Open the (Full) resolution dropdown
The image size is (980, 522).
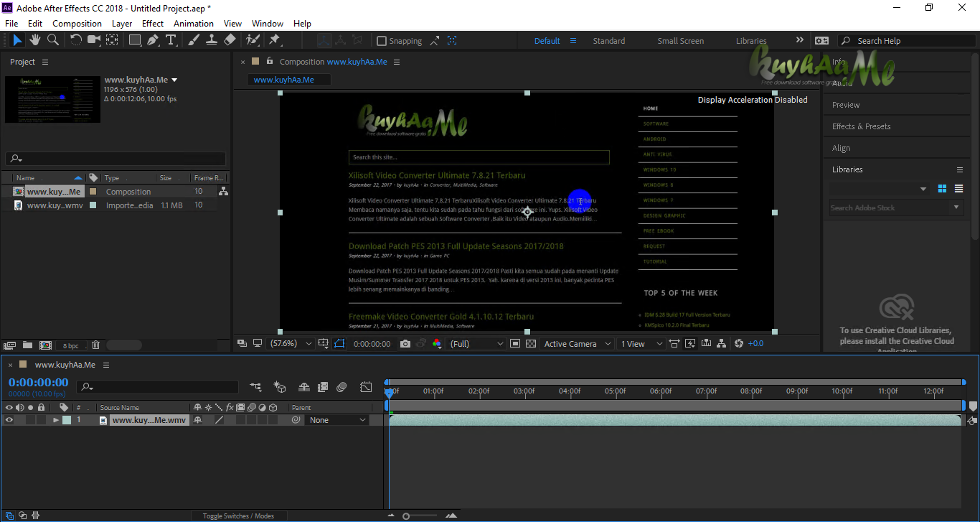click(x=476, y=344)
